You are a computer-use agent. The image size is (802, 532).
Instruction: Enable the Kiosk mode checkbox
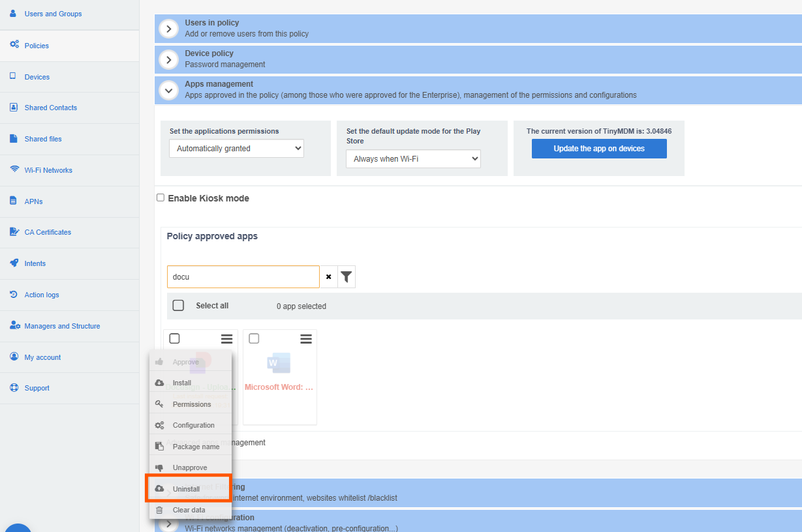coord(161,198)
